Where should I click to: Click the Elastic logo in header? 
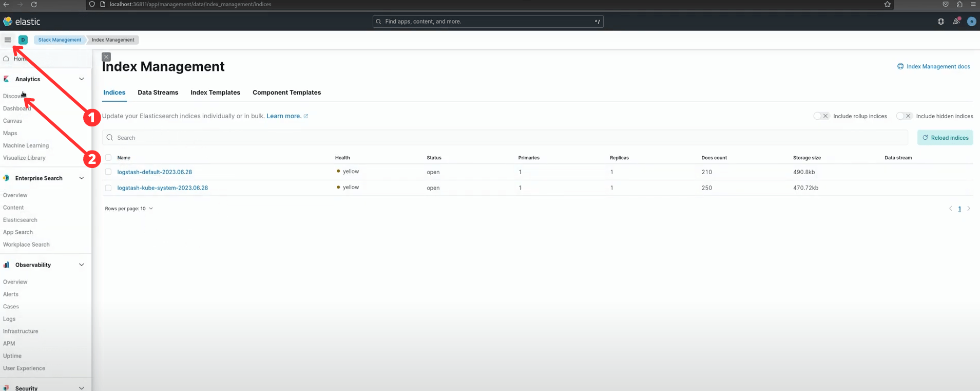click(22, 22)
